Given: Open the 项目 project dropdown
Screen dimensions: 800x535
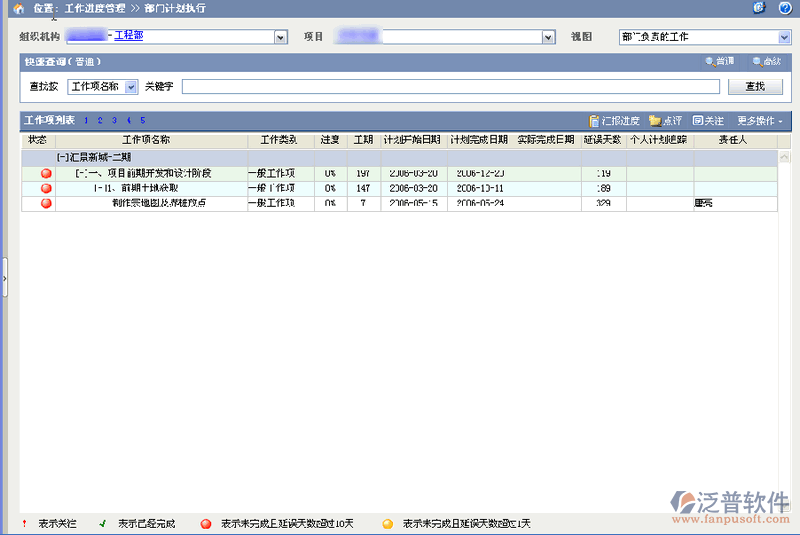Looking at the screenshot, I should pos(548,38).
